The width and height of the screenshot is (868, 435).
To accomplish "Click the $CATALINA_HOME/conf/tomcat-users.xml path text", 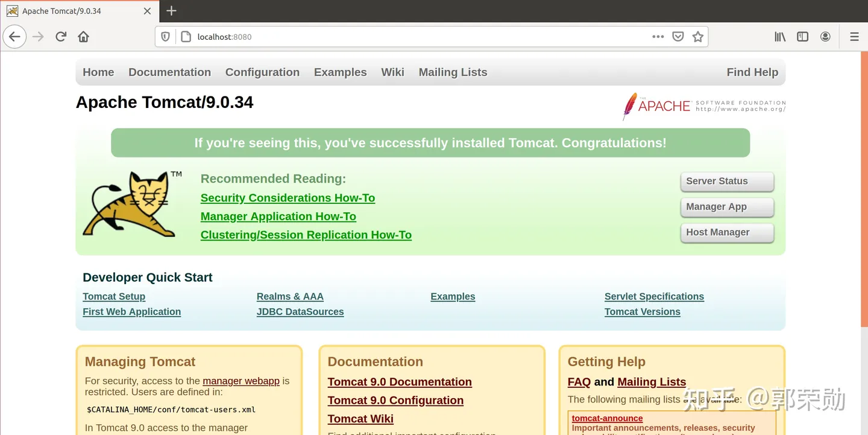I will (x=171, y=410).
